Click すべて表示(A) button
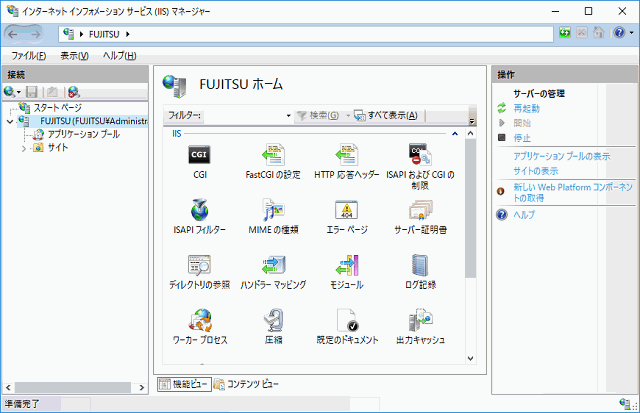 [386, 116]
